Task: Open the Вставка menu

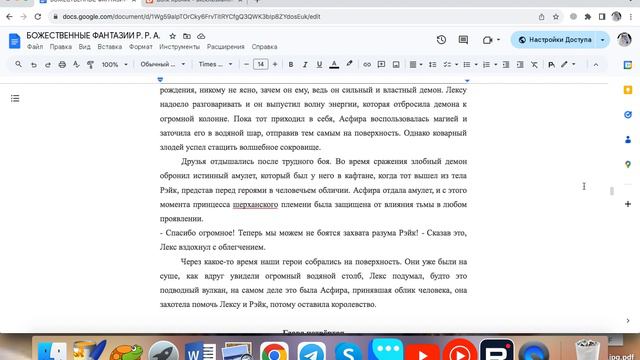Action: coord(109,47)
